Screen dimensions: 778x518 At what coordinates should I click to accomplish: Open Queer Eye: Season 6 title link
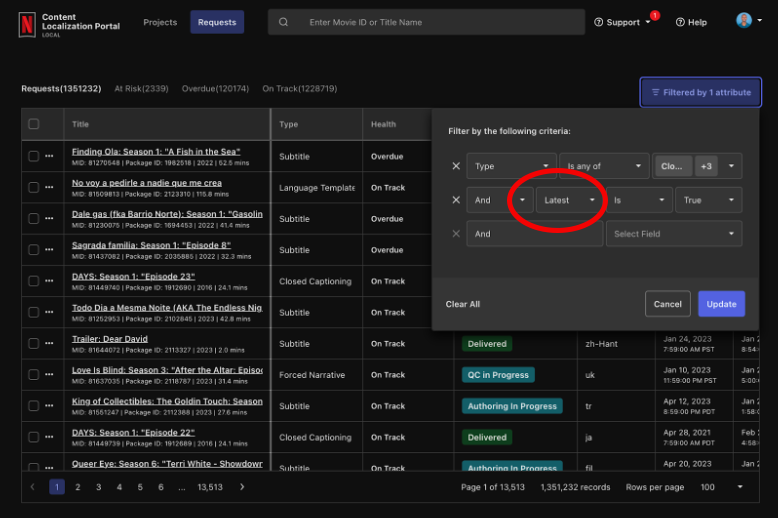(167, 464)
